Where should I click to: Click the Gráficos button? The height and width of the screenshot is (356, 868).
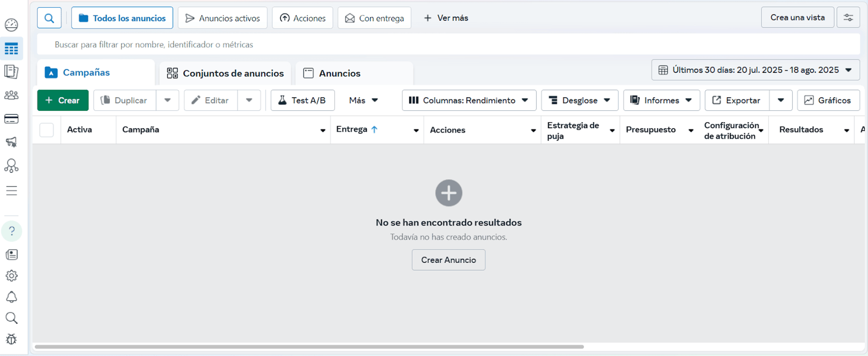coord(828,100)
